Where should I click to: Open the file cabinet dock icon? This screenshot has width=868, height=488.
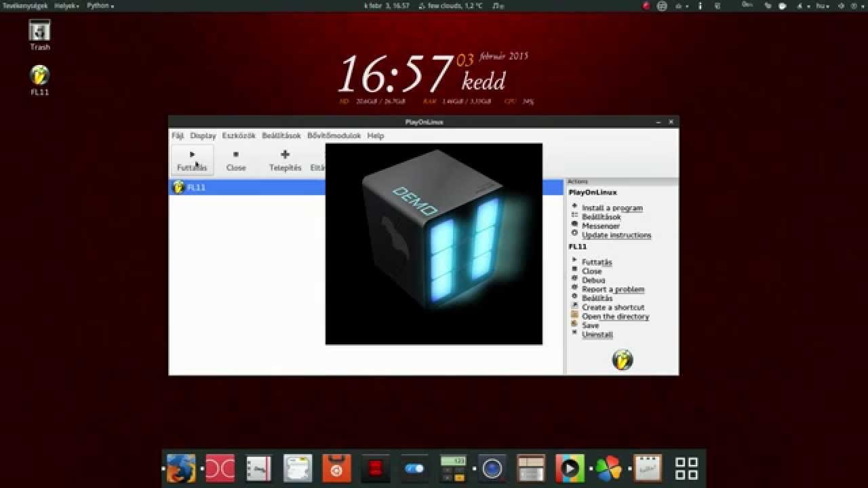pos(531,468)
